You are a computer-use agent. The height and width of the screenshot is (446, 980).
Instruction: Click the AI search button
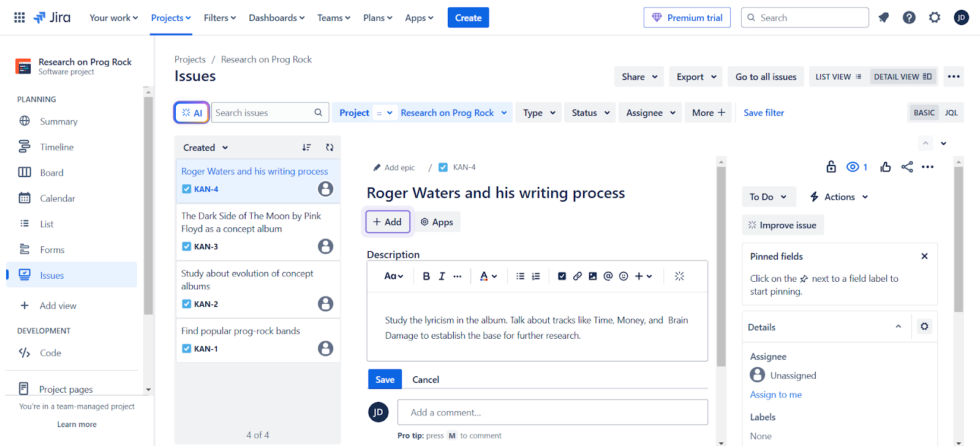pyautogui.click(x=192, y=113)
